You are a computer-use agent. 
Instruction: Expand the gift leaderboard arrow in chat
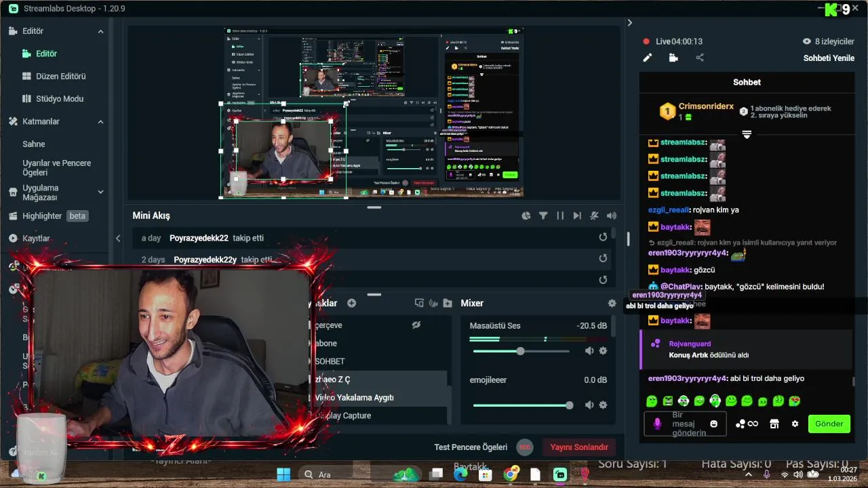coord(747,134)
